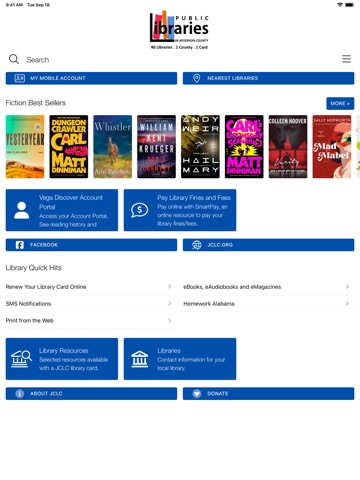Screen dimensions: 360x480
Task: Tap the search magnifier icon
Action: (14, 59)
